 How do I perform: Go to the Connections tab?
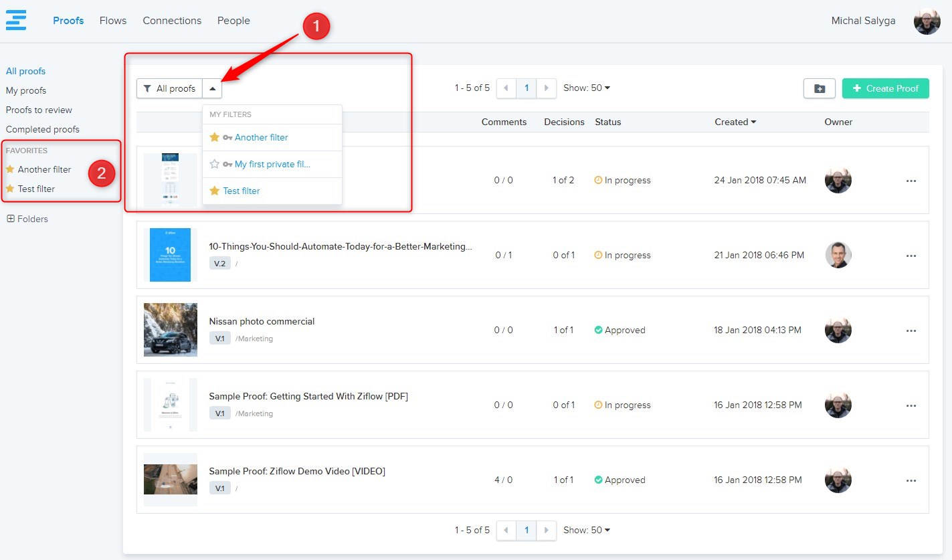tap(172, 21)
